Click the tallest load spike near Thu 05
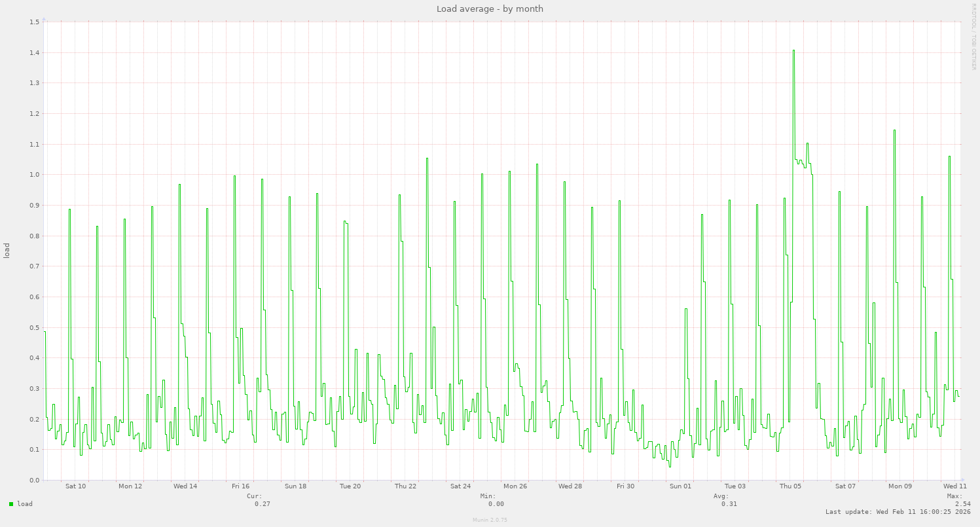This screenshot has height=527, width=980. (793, 49)
